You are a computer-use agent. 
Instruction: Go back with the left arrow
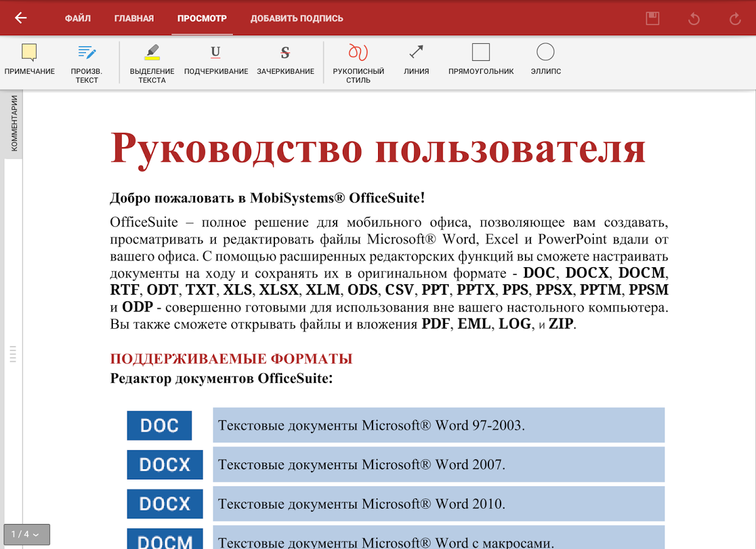pyautogui.click(x=21, y=18)
